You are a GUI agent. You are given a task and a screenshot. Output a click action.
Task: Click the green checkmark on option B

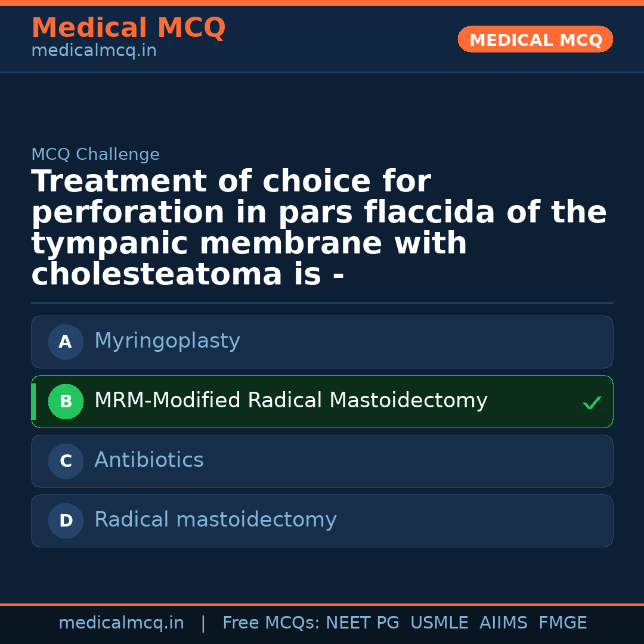pos(592,403)
